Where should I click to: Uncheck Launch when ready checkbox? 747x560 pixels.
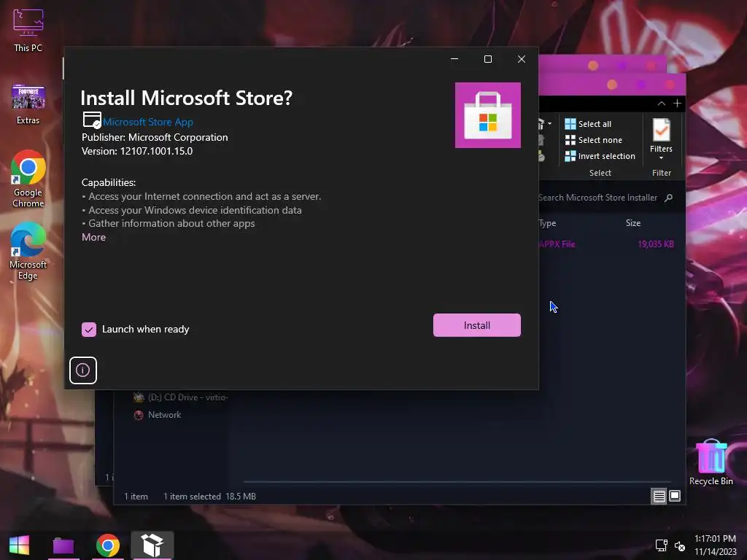pyautogui.click(x=88, y=330)
